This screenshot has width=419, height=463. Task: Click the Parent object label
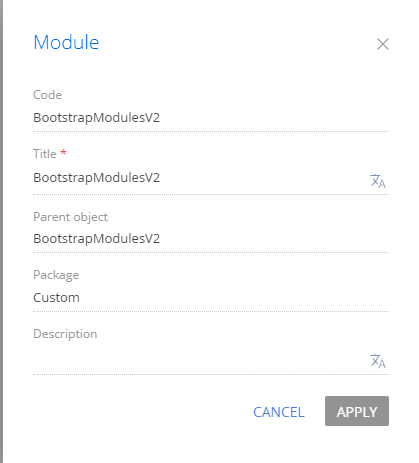[x=70, y=217]
